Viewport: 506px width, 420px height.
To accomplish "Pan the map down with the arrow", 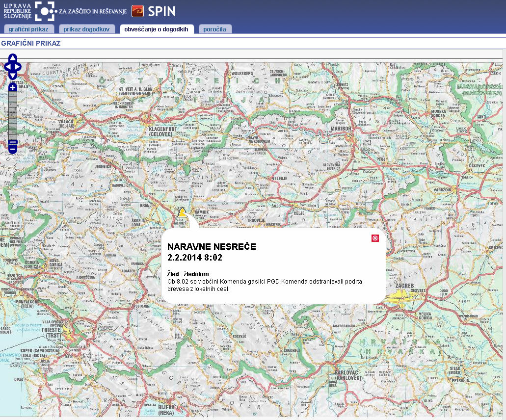I will [13, 76].
